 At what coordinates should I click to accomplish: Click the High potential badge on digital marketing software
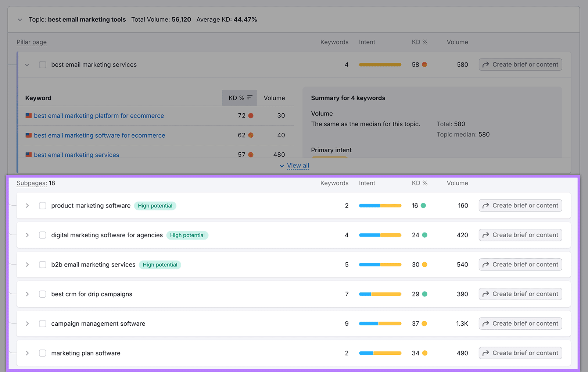pos(187,235)
